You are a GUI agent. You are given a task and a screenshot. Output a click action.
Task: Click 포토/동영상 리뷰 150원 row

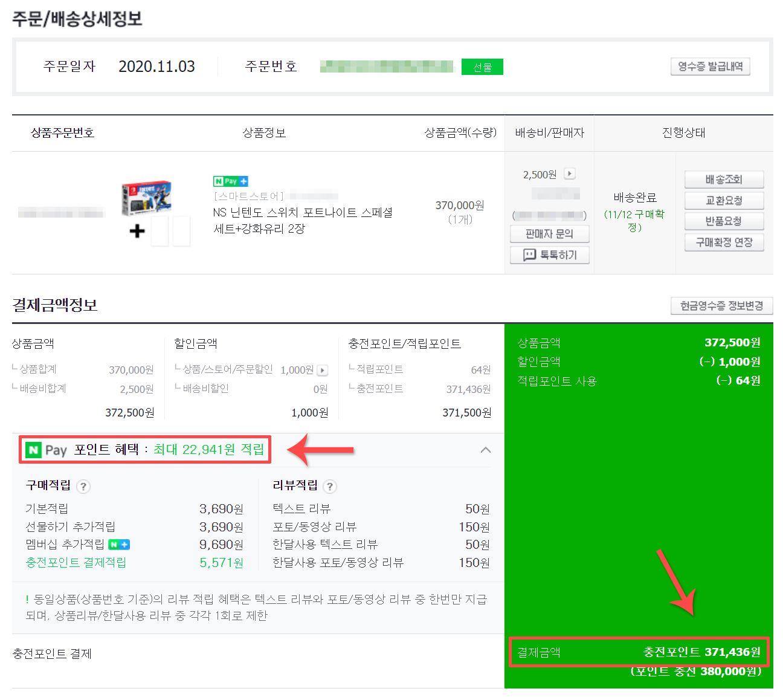coord(381,527)
